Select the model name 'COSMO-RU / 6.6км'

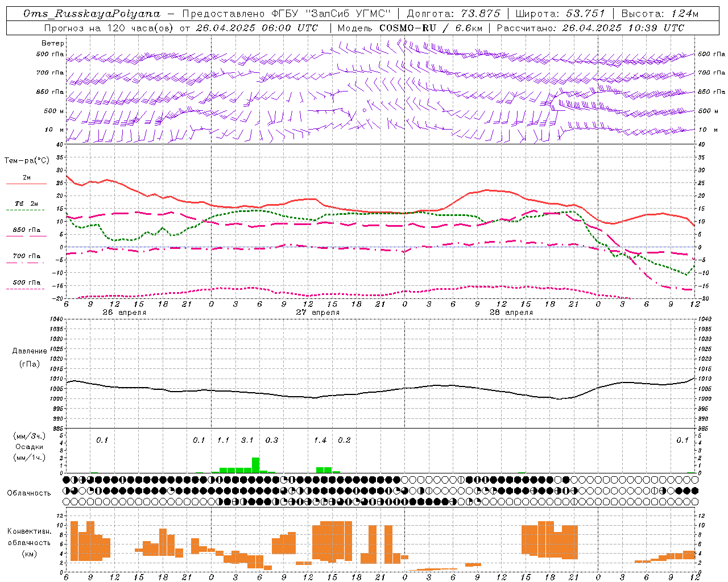pyautogui.click(x=431, y=28)
